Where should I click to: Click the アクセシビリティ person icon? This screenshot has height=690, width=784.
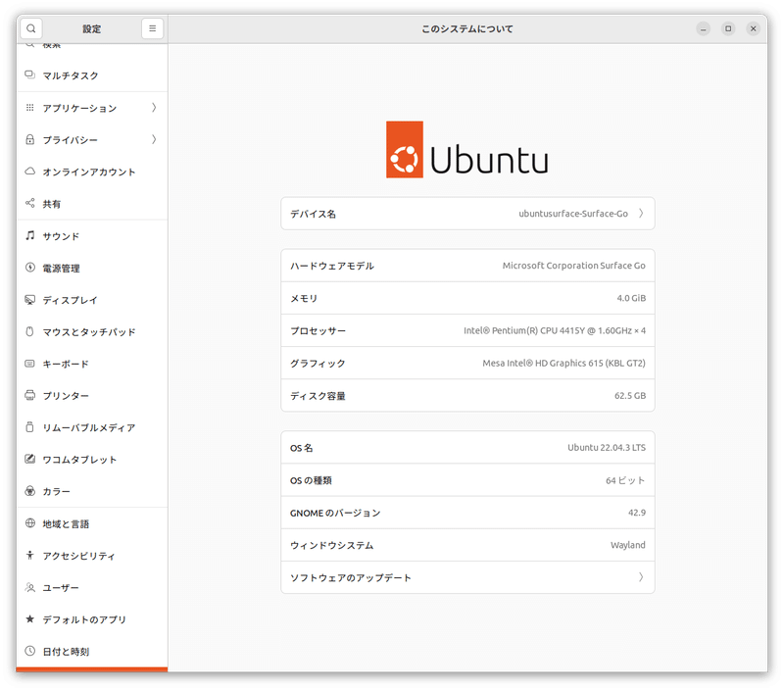click(x=30, y=555)
